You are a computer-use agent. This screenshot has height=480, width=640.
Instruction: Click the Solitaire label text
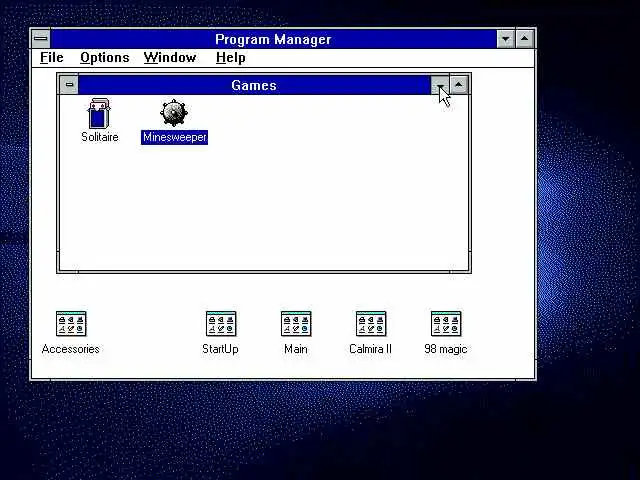click(x=100, y=137)
